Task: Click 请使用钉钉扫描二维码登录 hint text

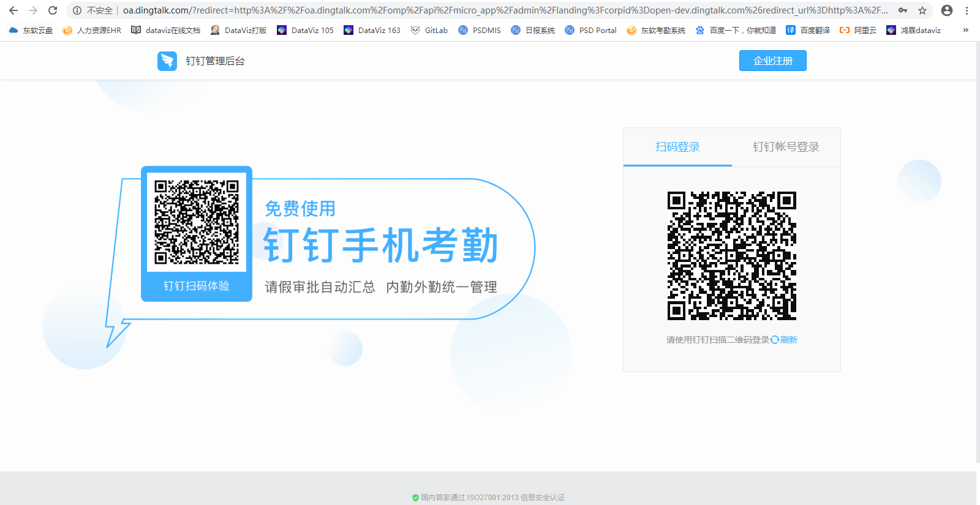Action: (x=718, y=340)
